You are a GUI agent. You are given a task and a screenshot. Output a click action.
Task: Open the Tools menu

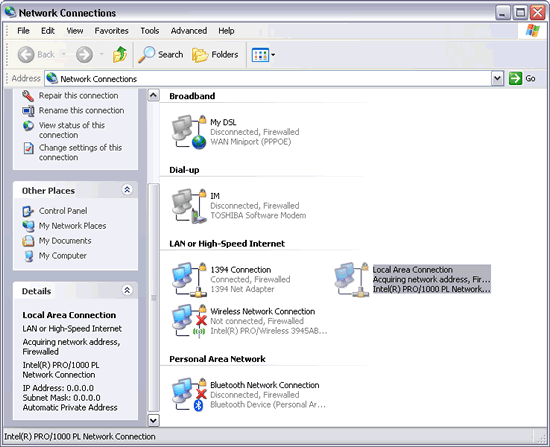pos(150,31)
